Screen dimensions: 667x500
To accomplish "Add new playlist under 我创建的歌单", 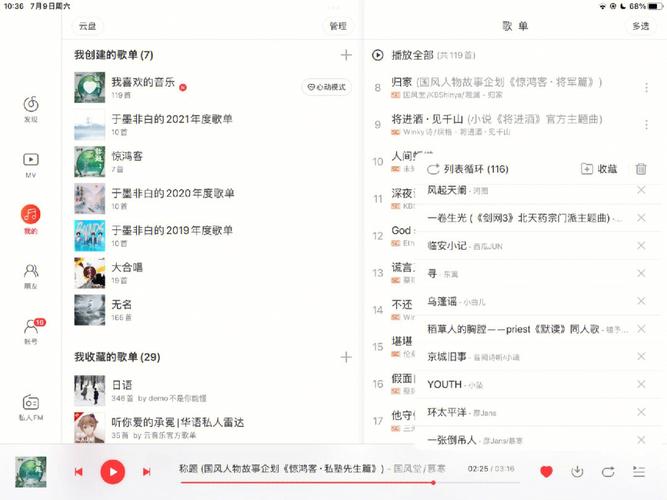I will tap(346, 55).
